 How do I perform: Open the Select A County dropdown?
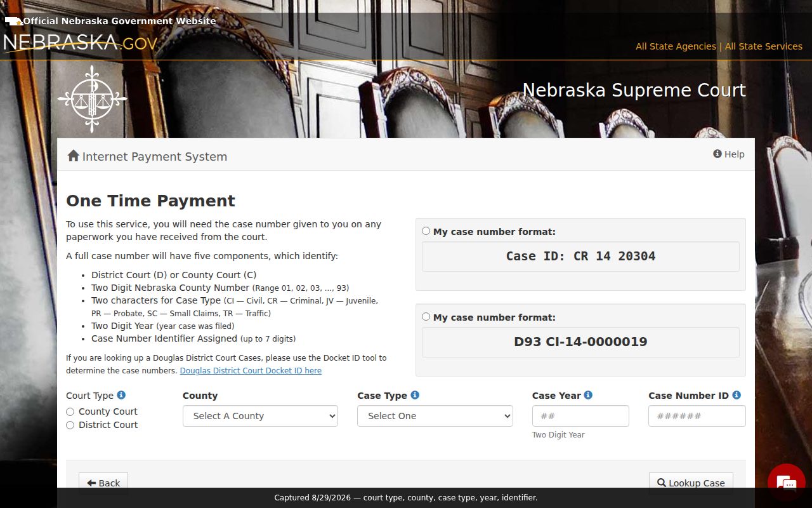coord(260,416)
